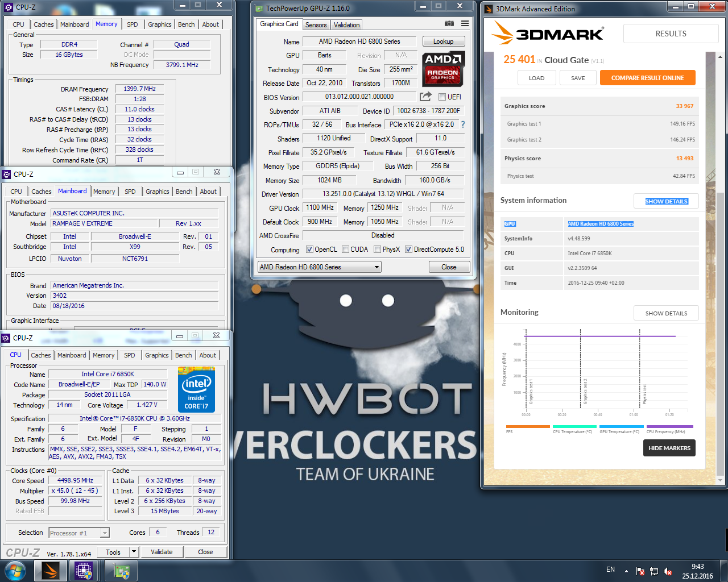Click the Close button in the CPU-Z processor window
This screenshot has width=728, height=582.
205,552
